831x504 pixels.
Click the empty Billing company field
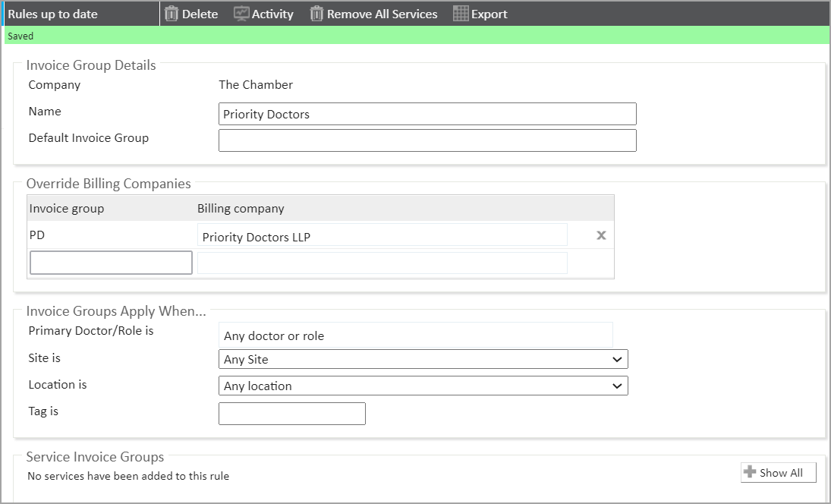(x=382, y=263)
